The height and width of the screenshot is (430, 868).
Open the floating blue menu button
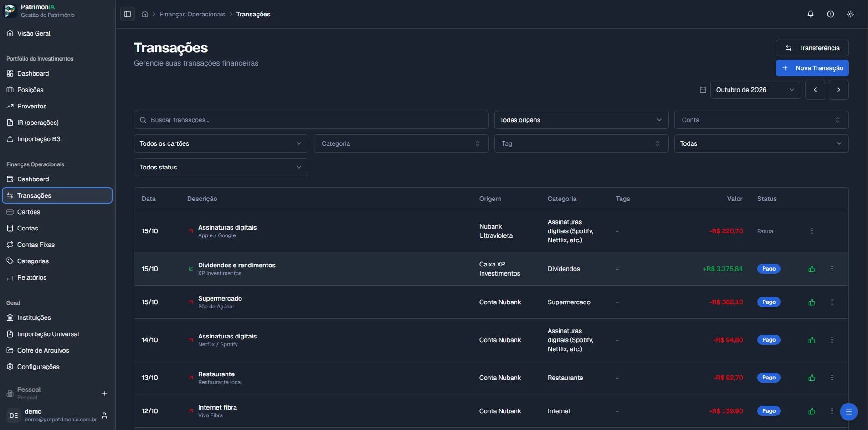click(848, 412)
